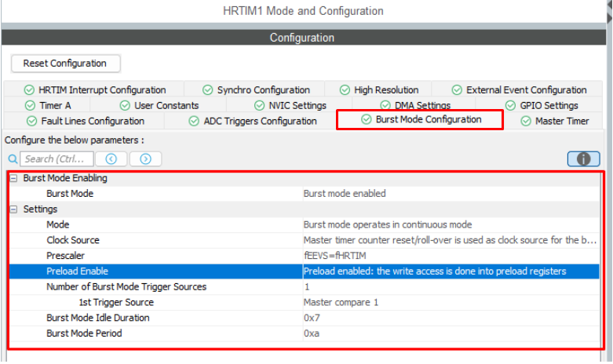Select the GPIO Settings tab

click(x=541, y=106)
